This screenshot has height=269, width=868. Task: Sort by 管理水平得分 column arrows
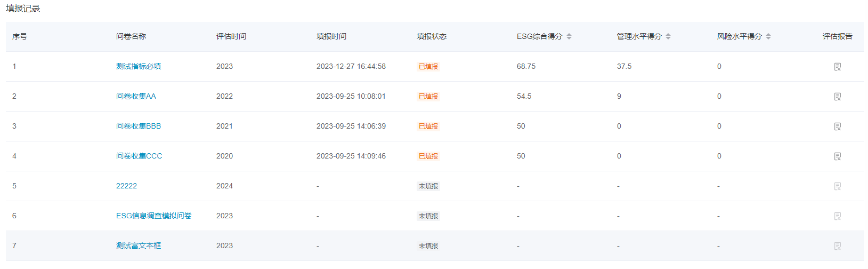click(x=668, y=36)
